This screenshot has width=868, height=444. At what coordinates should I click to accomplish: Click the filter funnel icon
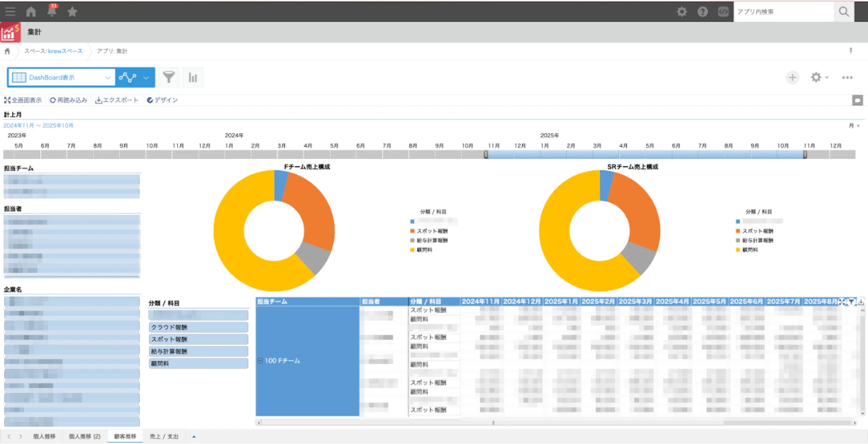tap(169, 78)
